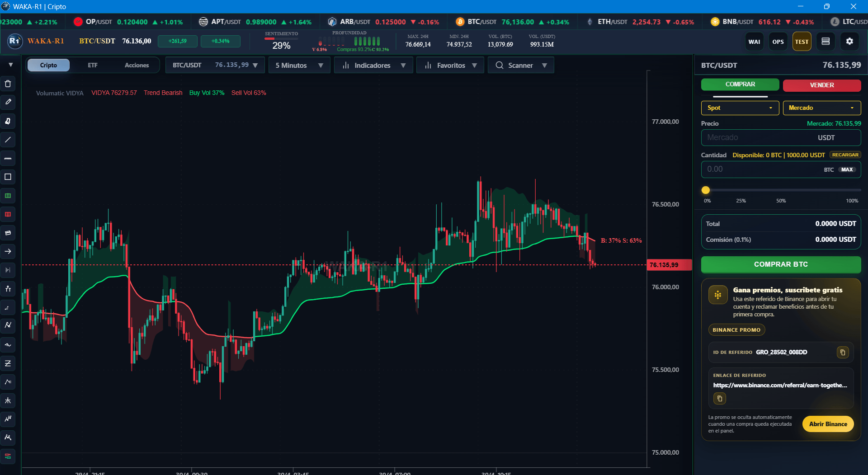Switch to the VENDER sell side
This screenshot has width=868, height=475.
[x=822, y=85]
